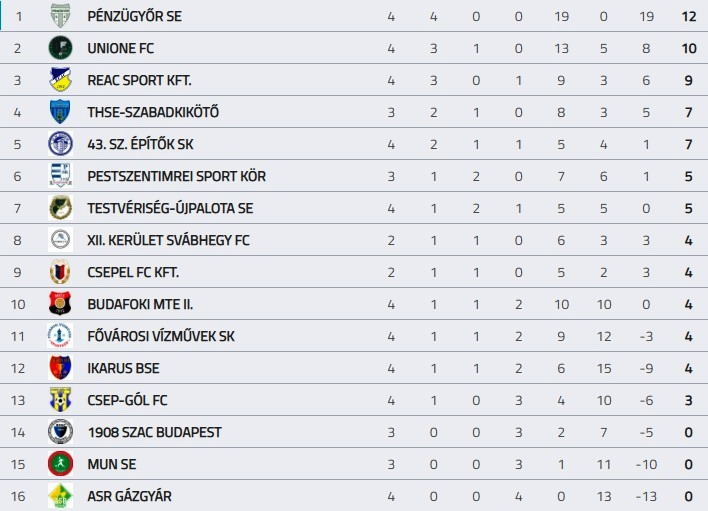Open the Pestszentimrei Sport Kör team link
708x511 pixels.
(x=176, y=176)
